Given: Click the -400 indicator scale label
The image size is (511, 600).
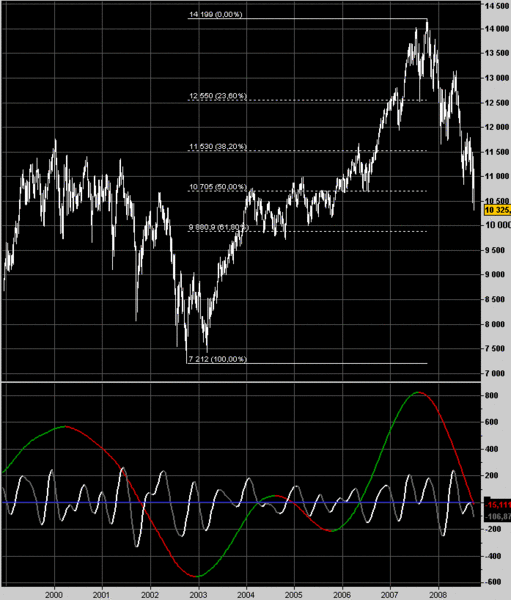Looking at the screenshot, I should 492,556.
